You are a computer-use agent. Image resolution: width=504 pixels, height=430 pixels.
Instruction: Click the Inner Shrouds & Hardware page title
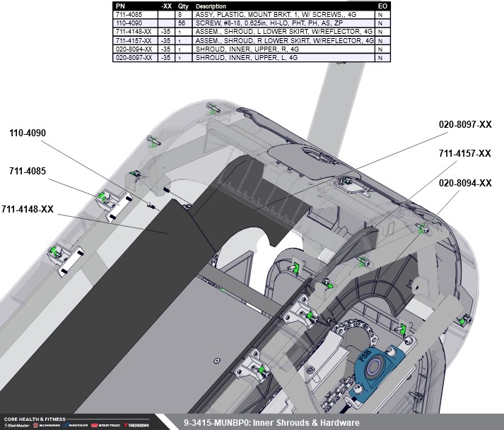(x=271, y=423)
